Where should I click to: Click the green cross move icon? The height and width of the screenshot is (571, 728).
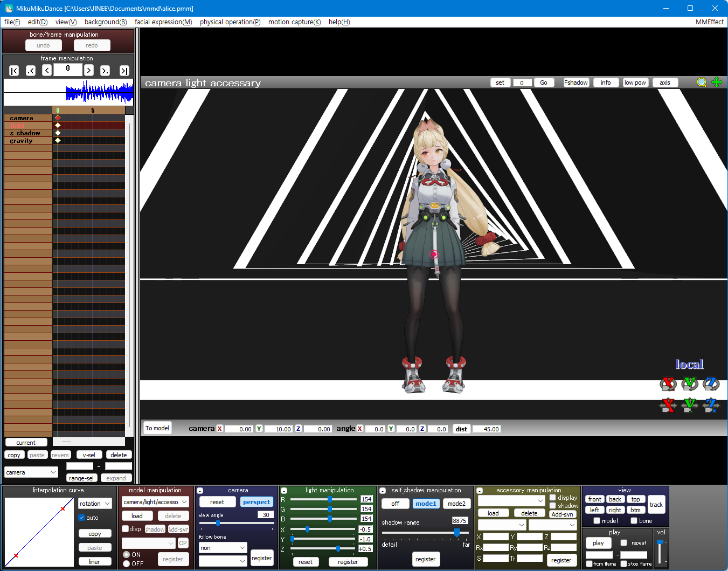point(717,82)
